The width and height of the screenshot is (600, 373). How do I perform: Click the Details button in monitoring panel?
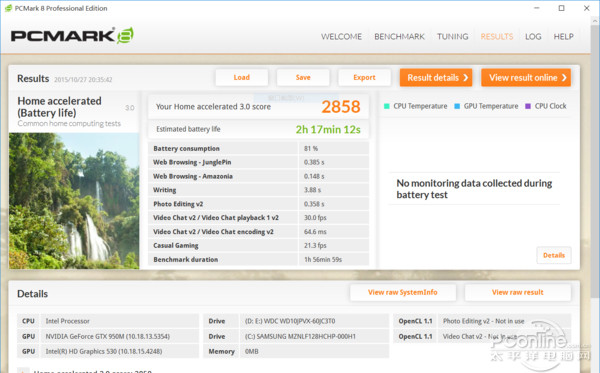[554, 255]
